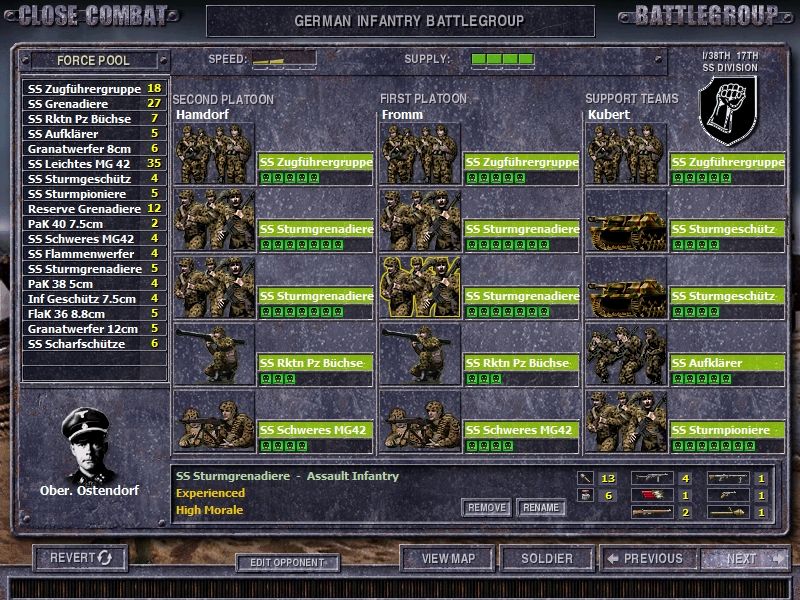
Task: Go to the Next screen
Action: coord(746,558)
